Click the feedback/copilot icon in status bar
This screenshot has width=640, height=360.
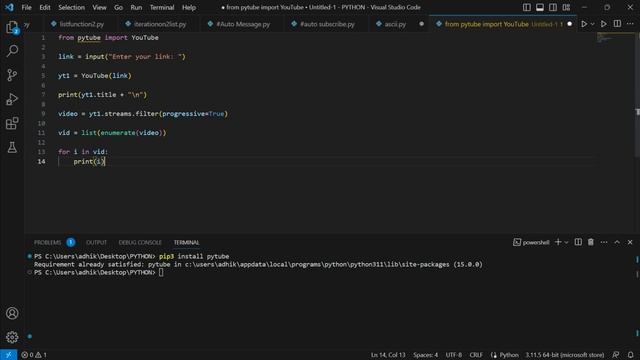[x=616, y=355]
